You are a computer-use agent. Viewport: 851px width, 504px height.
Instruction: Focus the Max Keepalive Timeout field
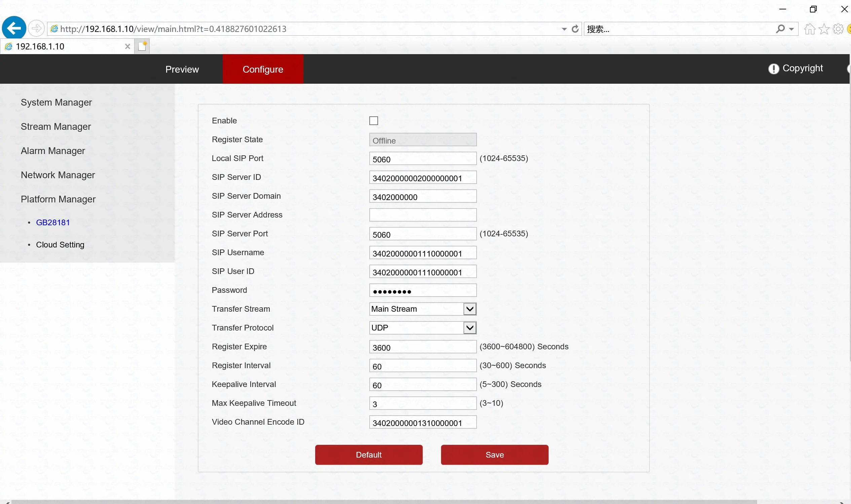pyautogui.click(x=422, y=403)
